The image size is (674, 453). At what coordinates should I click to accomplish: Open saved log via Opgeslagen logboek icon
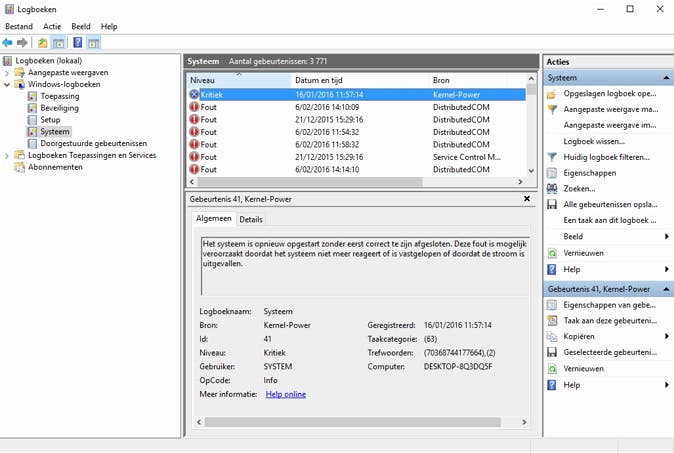click(552, 94)
